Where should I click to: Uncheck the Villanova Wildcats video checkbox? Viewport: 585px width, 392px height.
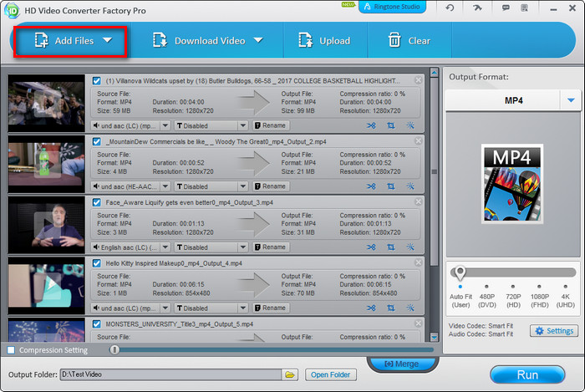pyautogui.click(x=97, y=80)
